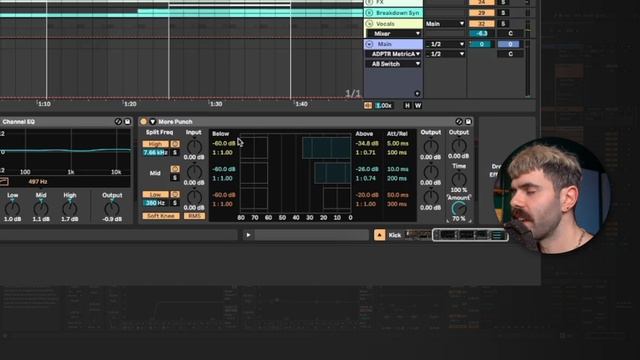640x360 pixels.
Task: Click the Channel EQ High gain knob
Action: click(69, 208)
